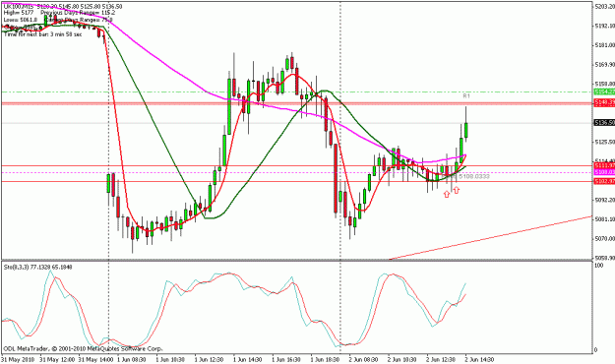Click 5181.00 on the price axis
The height and width of the screenshot is (364, 615).
605,45
